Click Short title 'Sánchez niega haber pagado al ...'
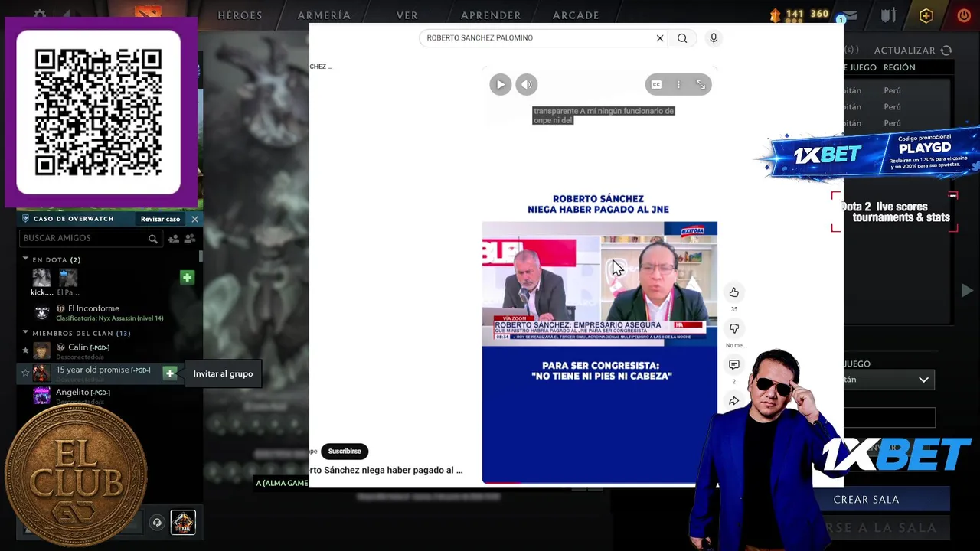This screenshot has height=551, width=980. tap(386, 471)
